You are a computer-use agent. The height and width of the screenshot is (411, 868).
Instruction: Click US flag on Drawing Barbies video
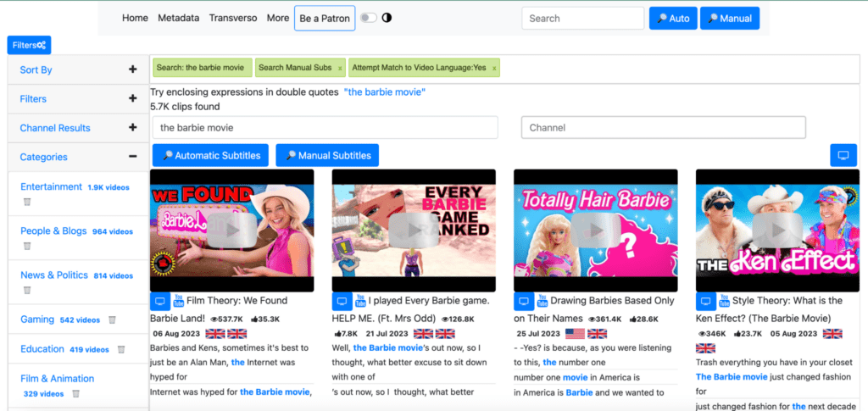coord(575,334)
